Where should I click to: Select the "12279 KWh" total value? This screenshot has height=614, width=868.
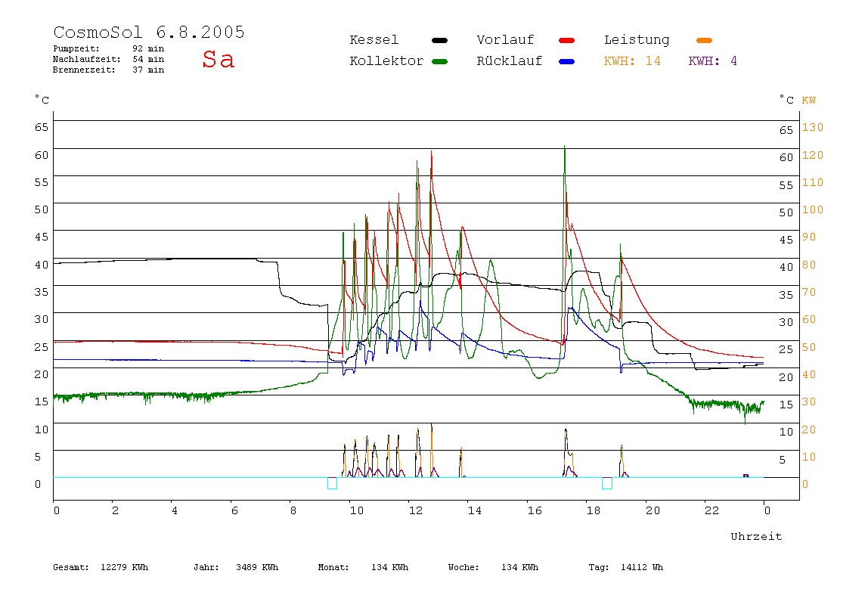pyautogui.click(x=125, y=567)
